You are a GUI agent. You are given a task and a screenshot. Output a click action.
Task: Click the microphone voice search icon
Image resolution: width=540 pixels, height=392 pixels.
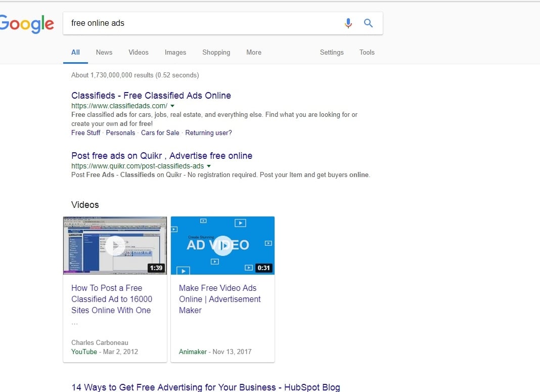tap(348, 23)
